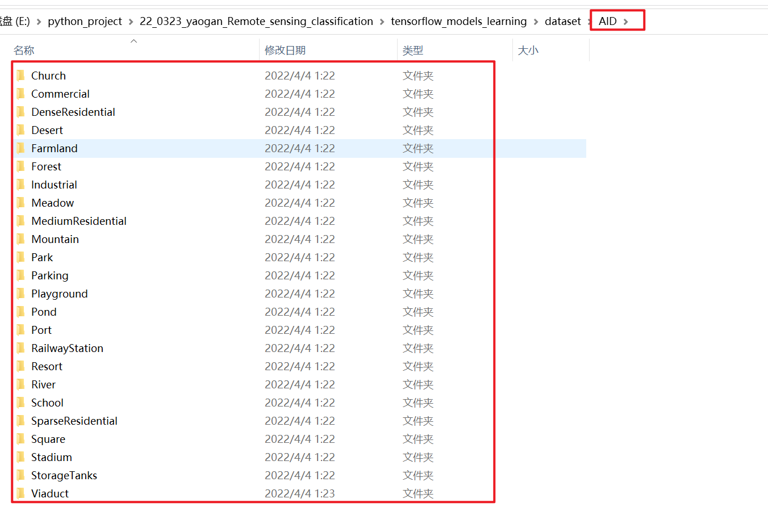This screenshot has height=532, width=768.
Task: Click the date in the Mountain row
Action: [300, 239]
